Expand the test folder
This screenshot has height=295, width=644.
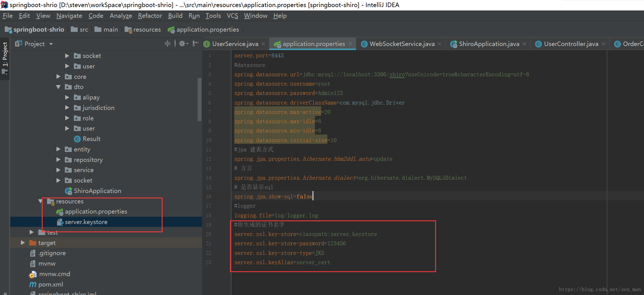point(31,232)
